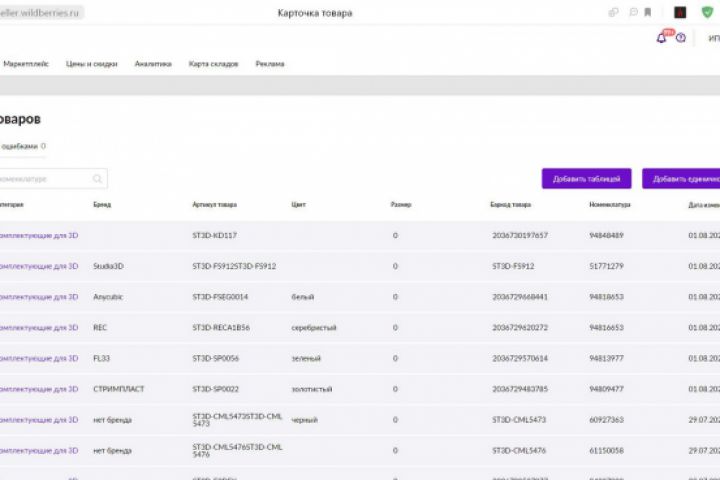Click the search magnifier icon
This screenshot has width=720, height=480.
pyautogui.click(x=97, y=179)
